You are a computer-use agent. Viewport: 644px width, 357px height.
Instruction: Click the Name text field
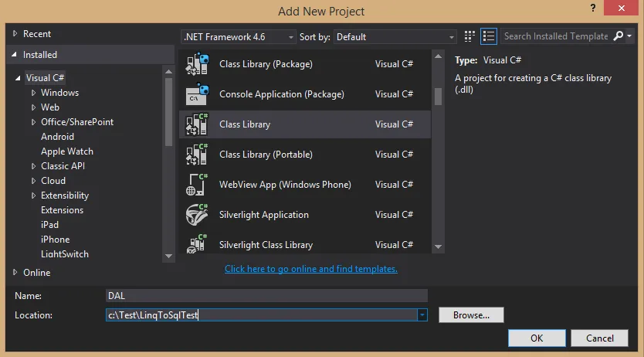point(266,295)
